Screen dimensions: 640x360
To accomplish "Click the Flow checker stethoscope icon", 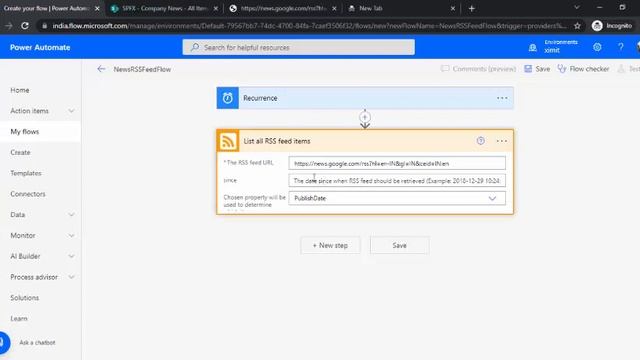I will click(x=562, y=69).
